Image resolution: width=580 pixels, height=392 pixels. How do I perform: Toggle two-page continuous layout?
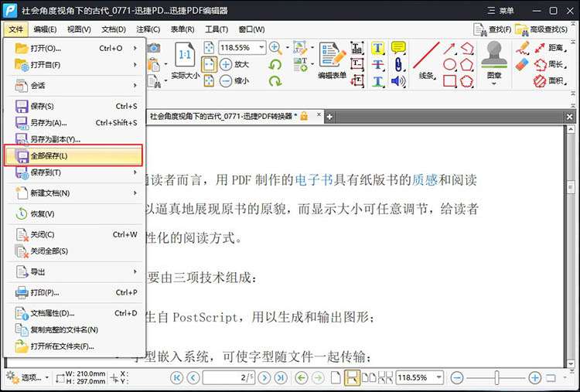click(385, 377)
